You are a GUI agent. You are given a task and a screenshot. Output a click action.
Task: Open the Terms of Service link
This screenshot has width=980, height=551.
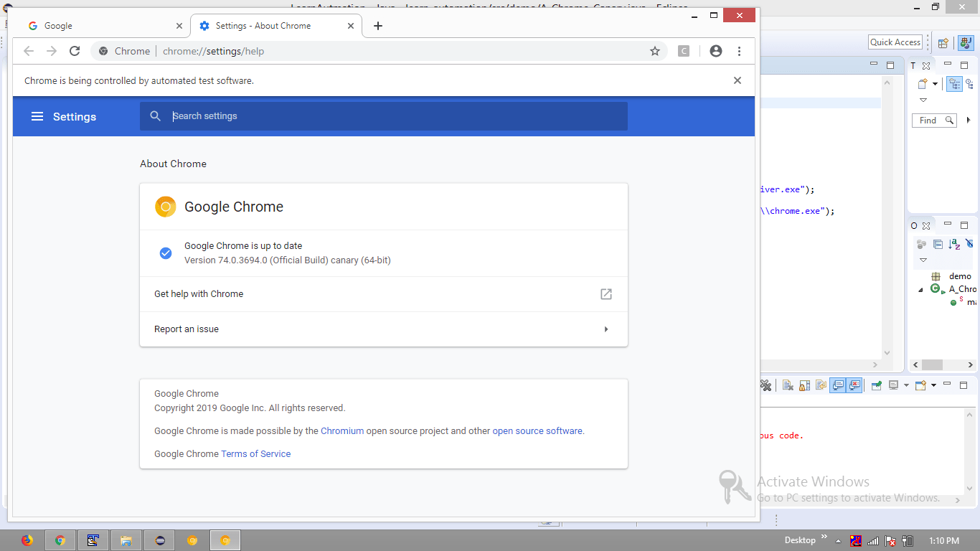pyautogui.click(x=256, y=454)
